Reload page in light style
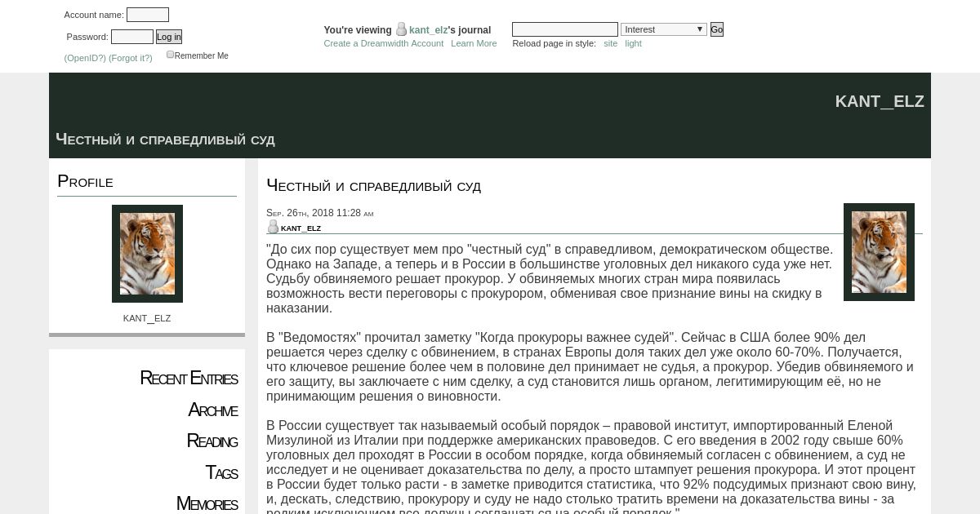Screen dimensions: 980x514 pos(634,43)
